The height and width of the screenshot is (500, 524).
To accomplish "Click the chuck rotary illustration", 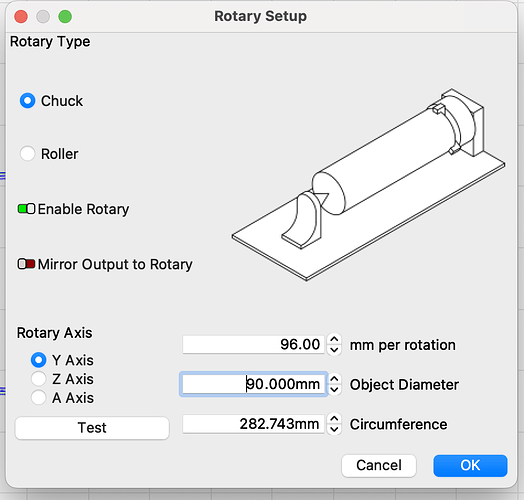I will point(368,185).
